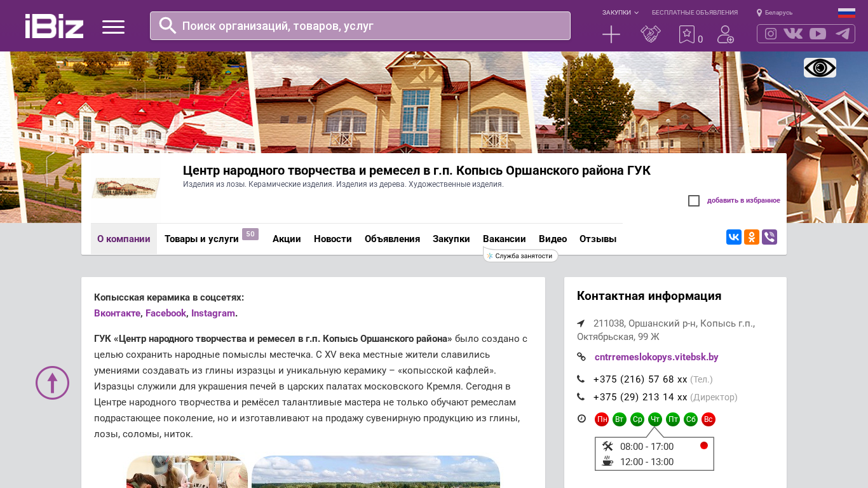Click the Служба занятости badge
The height and width of the screenshot is (488, 868).
(521, 255)
